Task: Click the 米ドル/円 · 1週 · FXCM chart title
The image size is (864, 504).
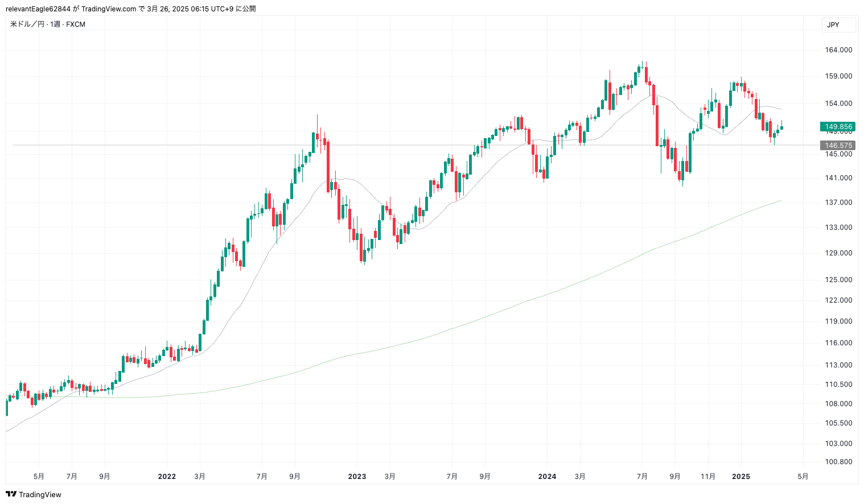Action: [48, 24]
